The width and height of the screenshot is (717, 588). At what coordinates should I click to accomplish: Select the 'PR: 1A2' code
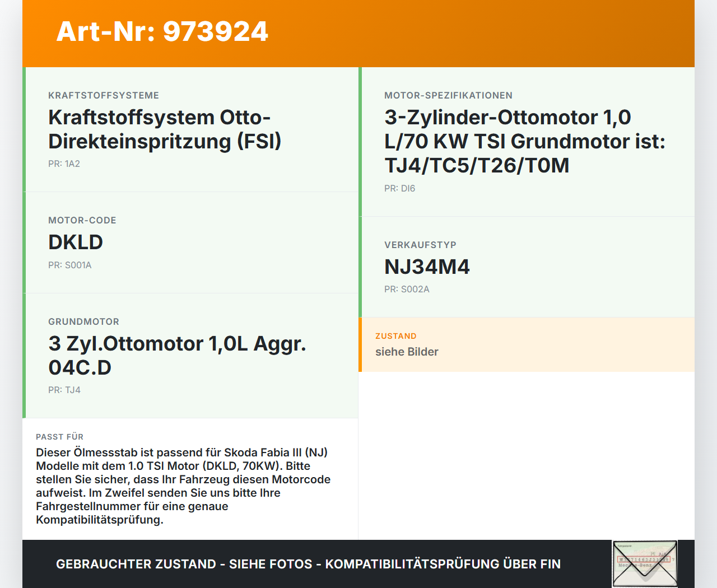(64, 164)
